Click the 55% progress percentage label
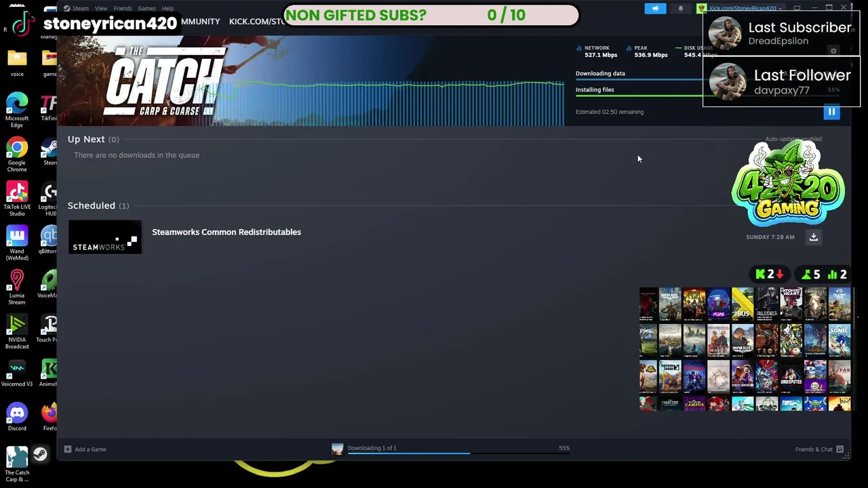 [564, 448]
